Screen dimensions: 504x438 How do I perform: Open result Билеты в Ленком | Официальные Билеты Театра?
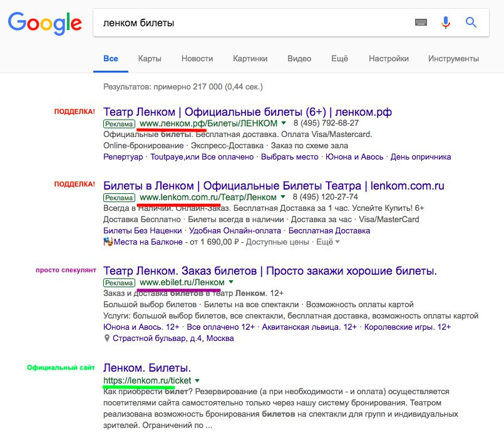(x=274, y=186)
